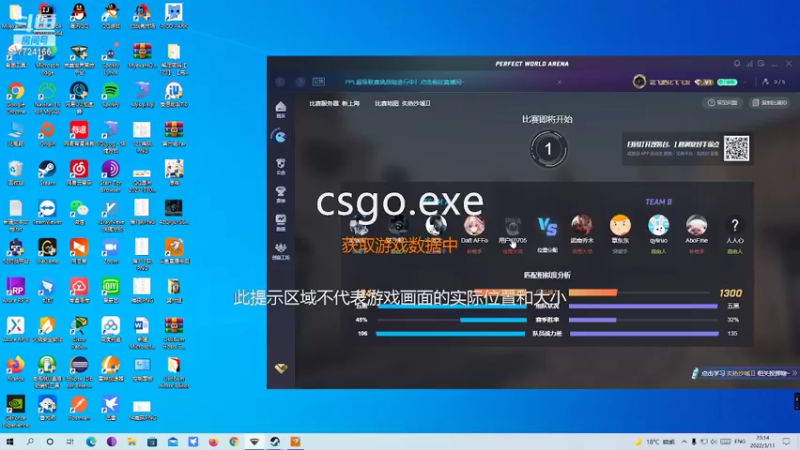Click the QR code in the mobile app promo

tap(737, 148)
